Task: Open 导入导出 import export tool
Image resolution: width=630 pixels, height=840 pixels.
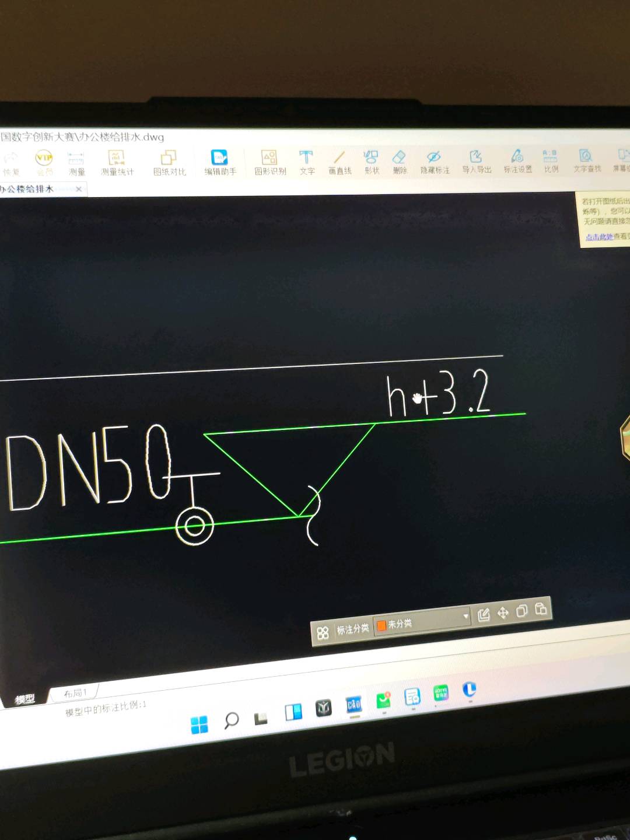Action: 477,161
